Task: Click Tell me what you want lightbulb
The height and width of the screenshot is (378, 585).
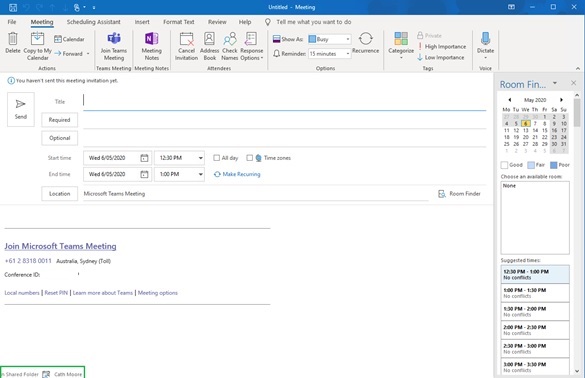Action: pyautogui.click(x=268, y=22)
